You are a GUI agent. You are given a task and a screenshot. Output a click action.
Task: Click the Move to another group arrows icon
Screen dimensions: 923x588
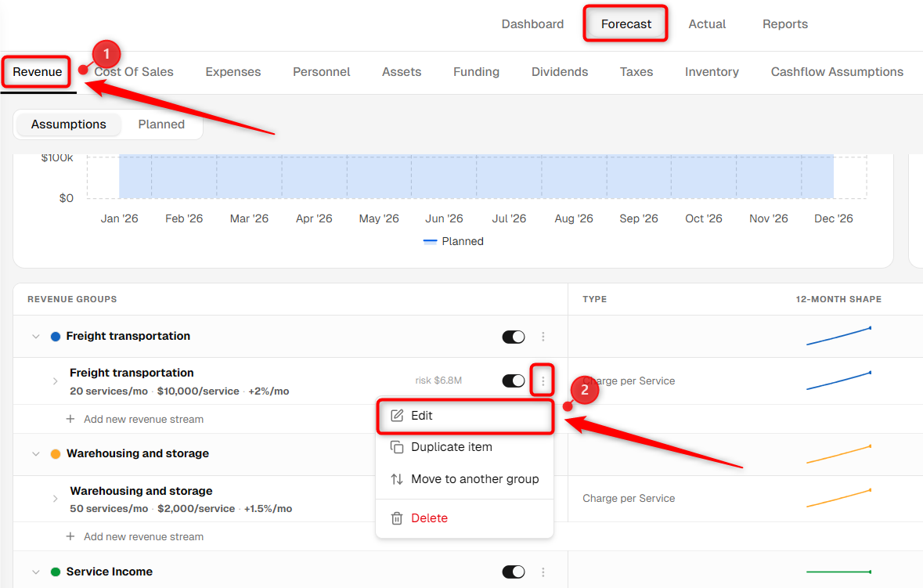[x=398, y=479]
